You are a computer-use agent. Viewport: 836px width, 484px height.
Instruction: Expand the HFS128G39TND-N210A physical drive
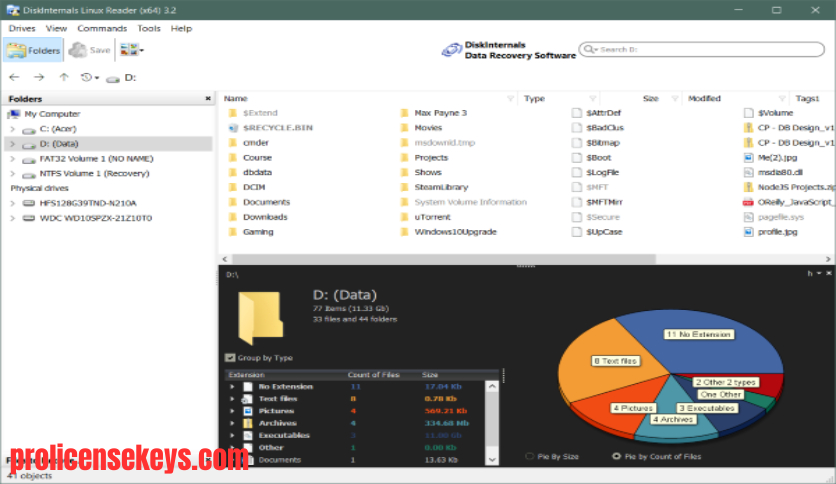tap(12, 203)
